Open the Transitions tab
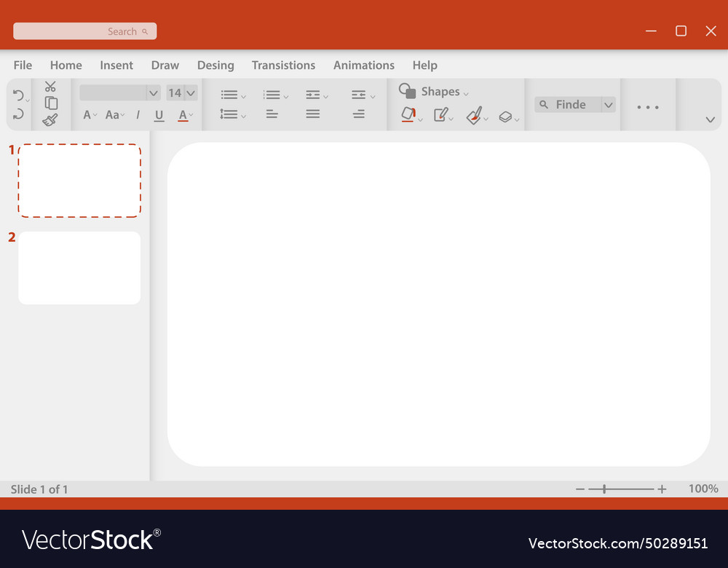Screen dimensions: 728x568 click(x=283, y=66)
